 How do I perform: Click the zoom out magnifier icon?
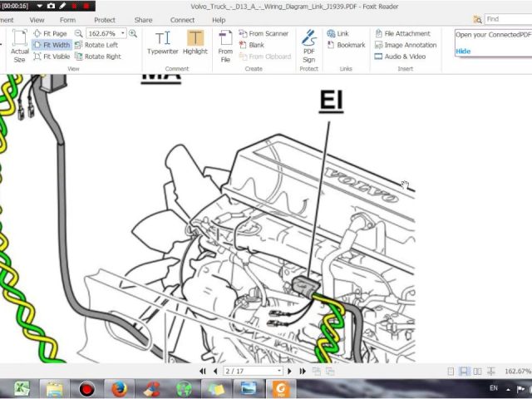point(78,33)
